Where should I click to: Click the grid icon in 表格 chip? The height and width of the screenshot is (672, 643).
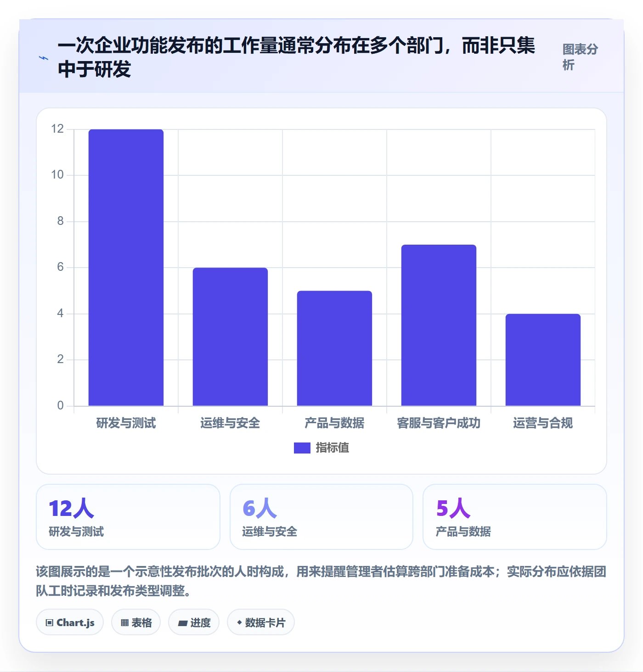coord(124,623)
